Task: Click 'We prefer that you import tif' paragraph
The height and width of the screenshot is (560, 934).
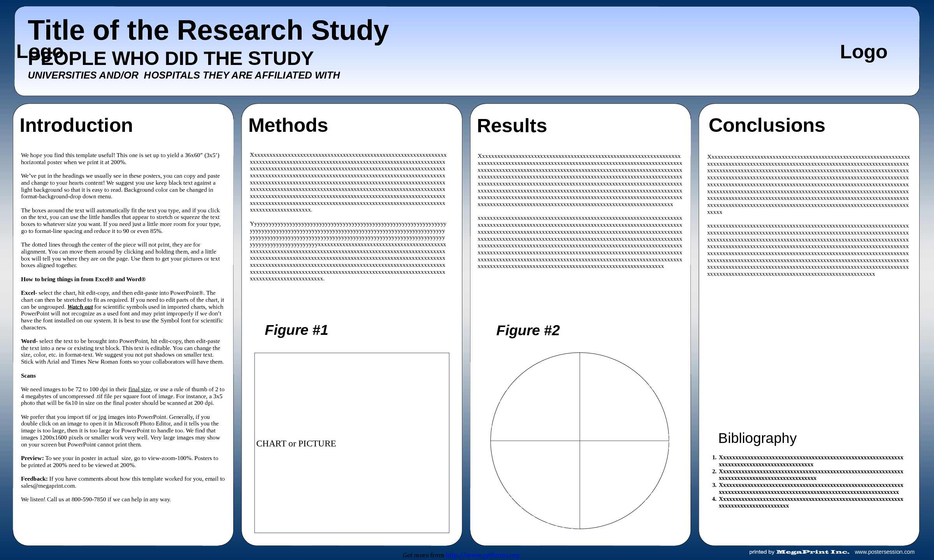Action: coord(121,430)
